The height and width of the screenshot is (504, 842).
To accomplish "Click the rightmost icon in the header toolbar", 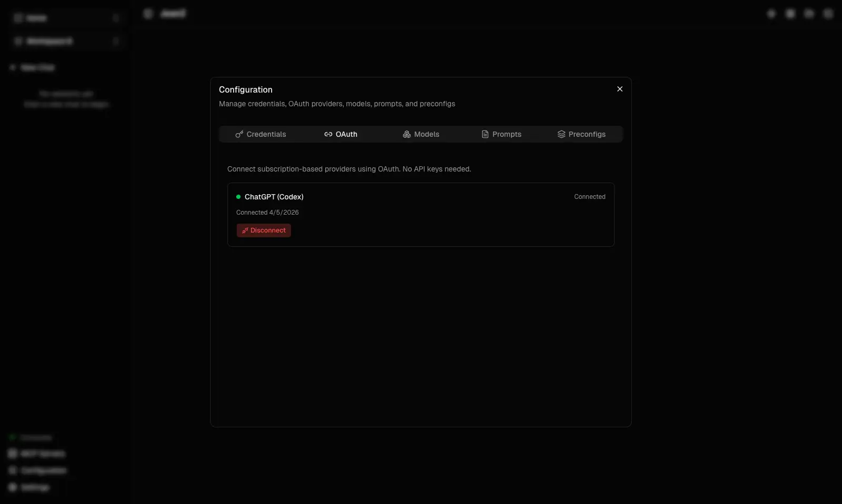I will point(828,13).
